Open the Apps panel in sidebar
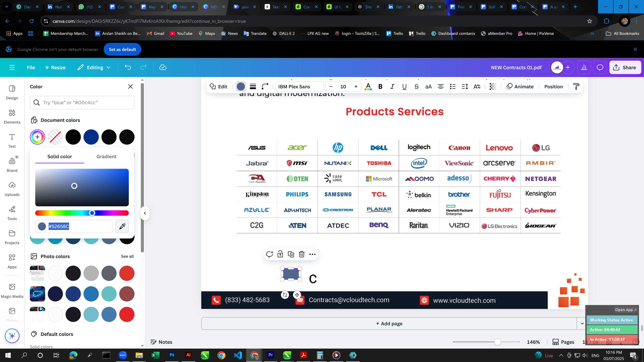The image size is (644, 362). click(12, 262)
